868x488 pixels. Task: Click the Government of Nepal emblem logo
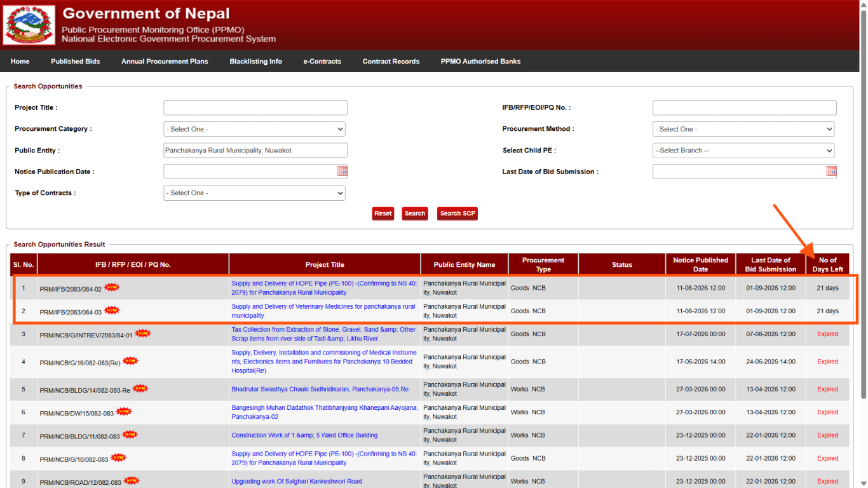pos(29,25)
